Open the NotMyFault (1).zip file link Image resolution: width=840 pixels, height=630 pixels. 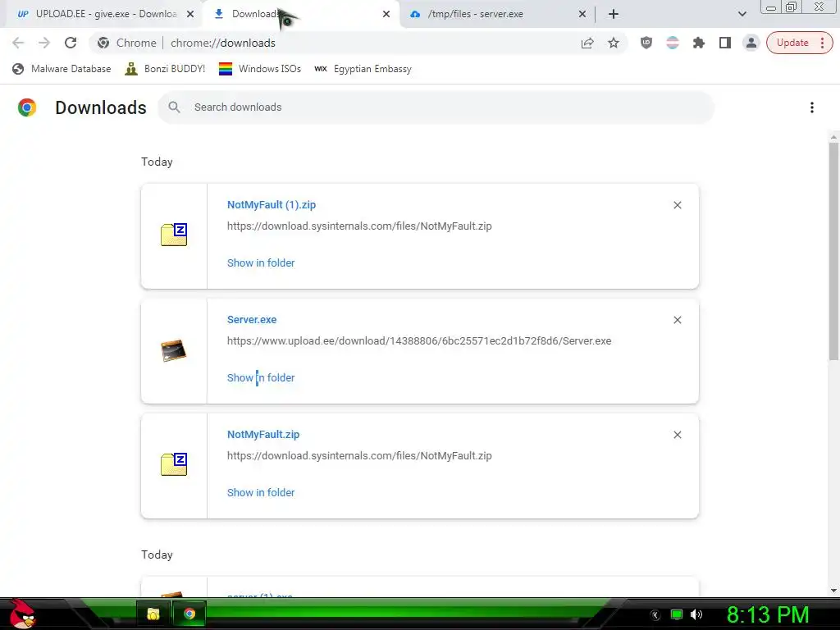pos(271,204)
